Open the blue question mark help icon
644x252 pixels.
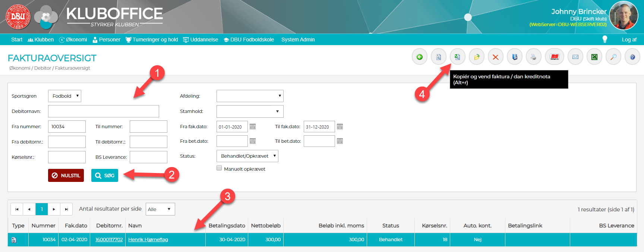632,57
